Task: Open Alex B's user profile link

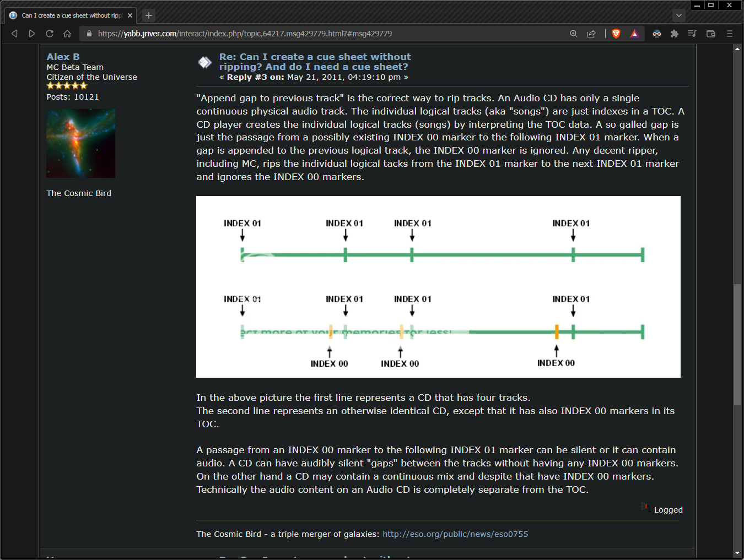Action: pos(63,57)
